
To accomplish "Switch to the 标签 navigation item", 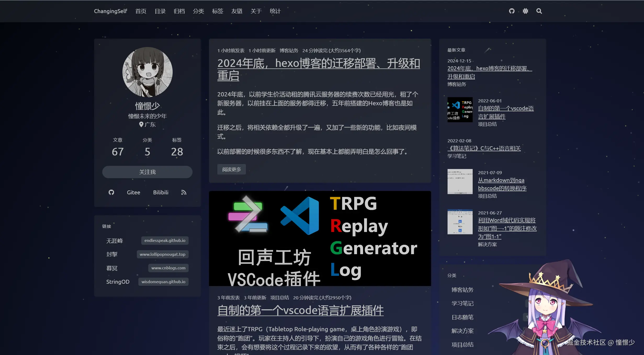I will pos(218,11).
